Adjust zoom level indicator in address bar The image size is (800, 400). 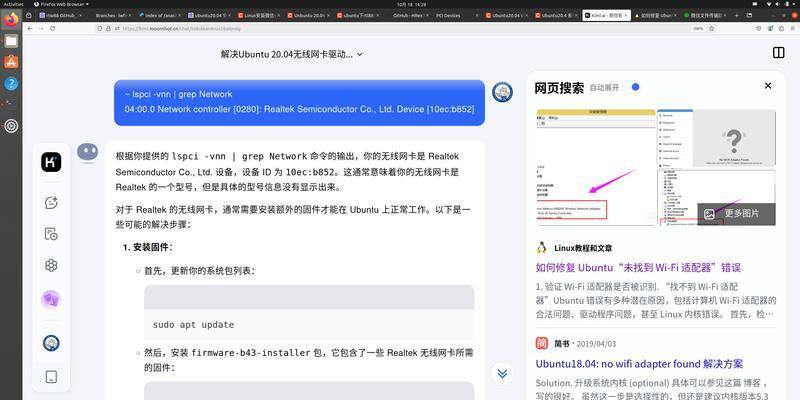click(x=697, y=29)
